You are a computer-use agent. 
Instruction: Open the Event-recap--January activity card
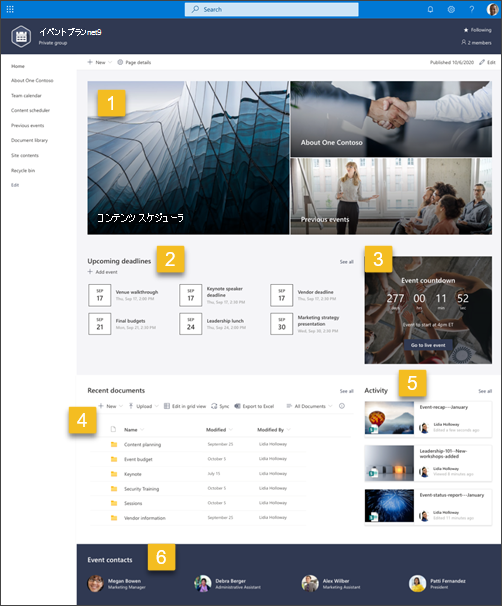428,419
